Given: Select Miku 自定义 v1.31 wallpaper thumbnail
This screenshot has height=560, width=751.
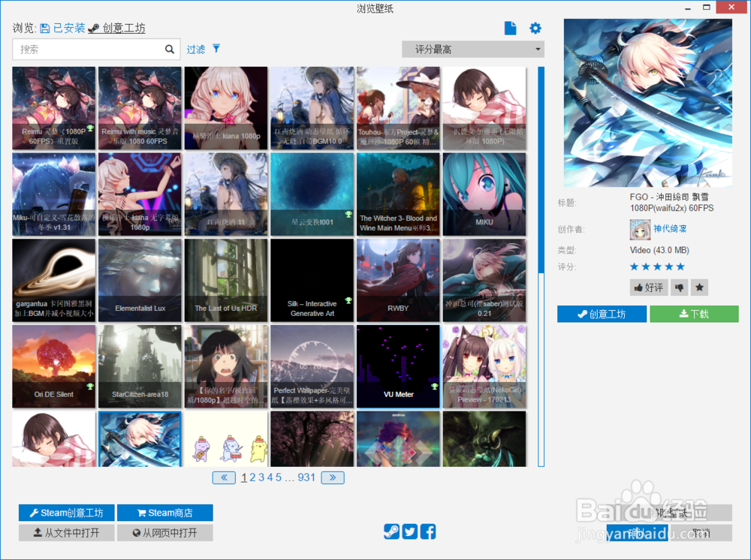Looking at the screenshot, I should (53, 194).
